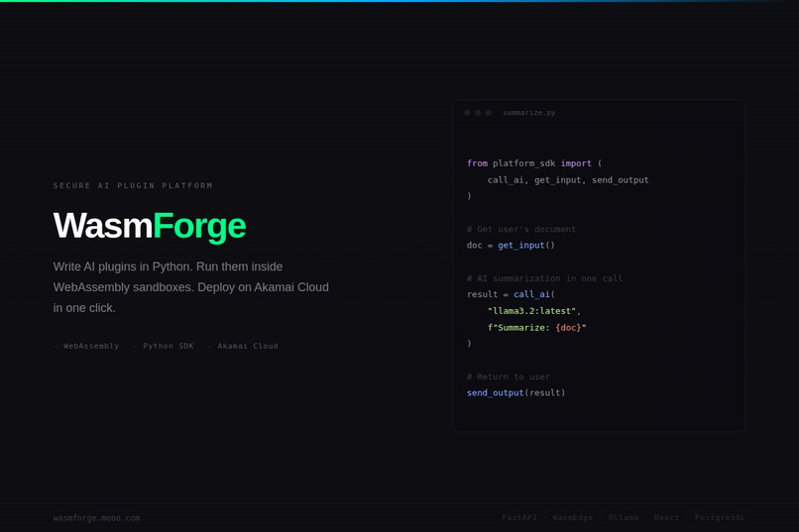Click the "Write AI plugins in Python" description

click(x=190, y=287)
